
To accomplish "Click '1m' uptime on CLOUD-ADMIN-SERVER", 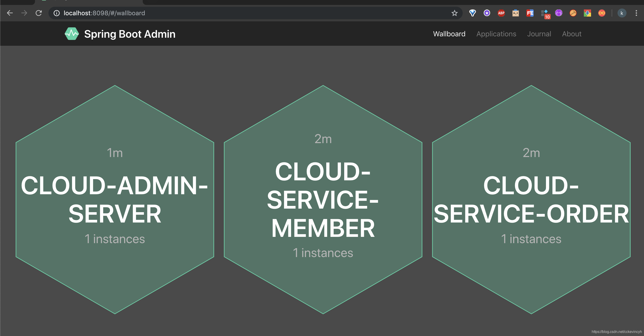I will 115,153.
